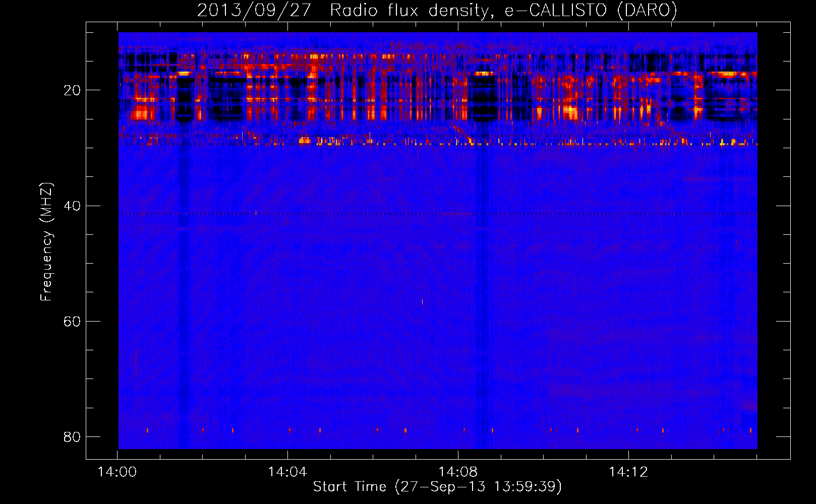Click the '40' frequency tick label
816x504 pixels.
(x=72, y=206)
